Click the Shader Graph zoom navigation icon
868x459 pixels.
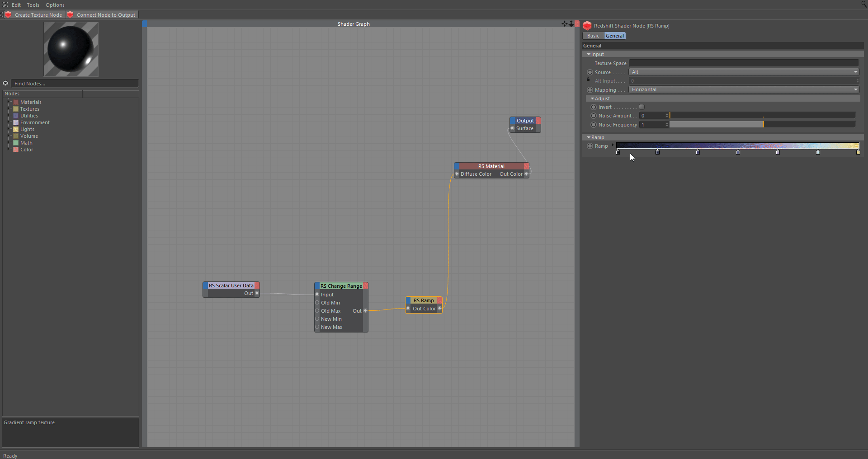[x=571, y=23]
